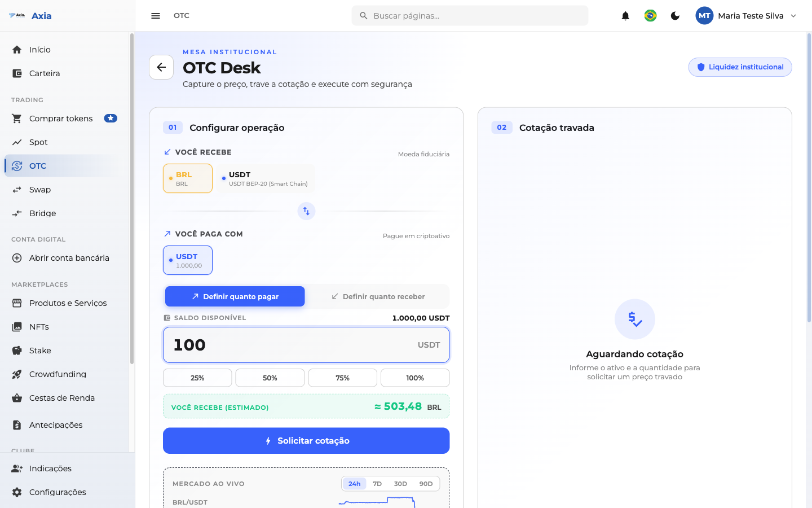This screenshot has height=508, width=812.
Task: Click the Abrir conta bancária plus icon
Action: 17,258
